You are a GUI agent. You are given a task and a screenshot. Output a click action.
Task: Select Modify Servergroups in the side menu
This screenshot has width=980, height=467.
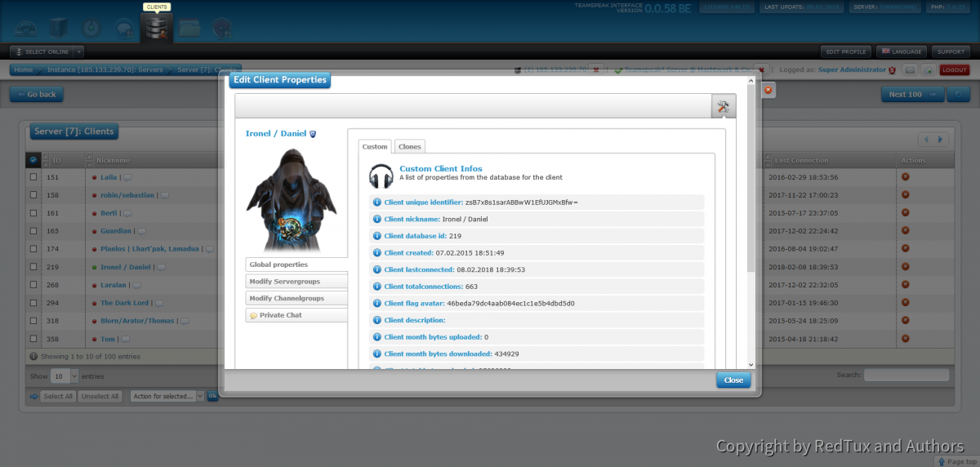tap(296, 282)
